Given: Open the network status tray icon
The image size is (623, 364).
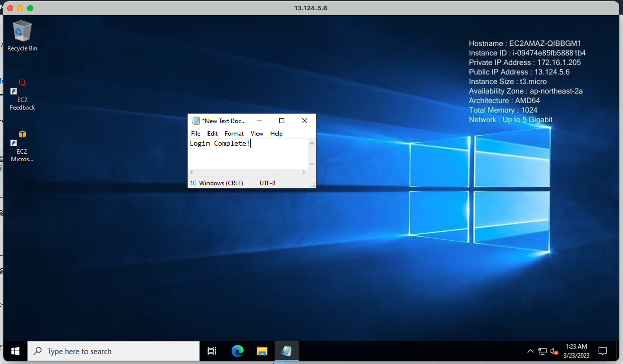Looking at the screenshot, I should click(x=542, y=351).
